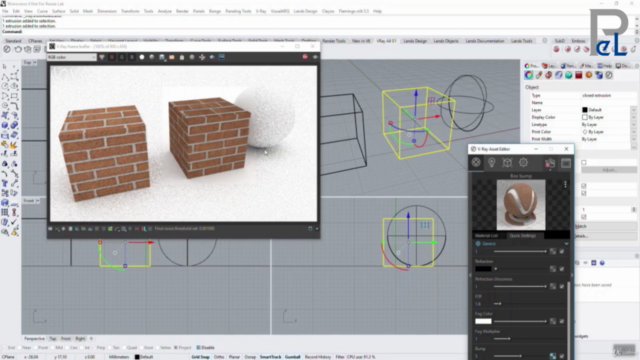Click the open folder icon in frame buffer toolbar
Image resolution: width=640 pixels, height=360 pixels.
(x=172, y=57)
